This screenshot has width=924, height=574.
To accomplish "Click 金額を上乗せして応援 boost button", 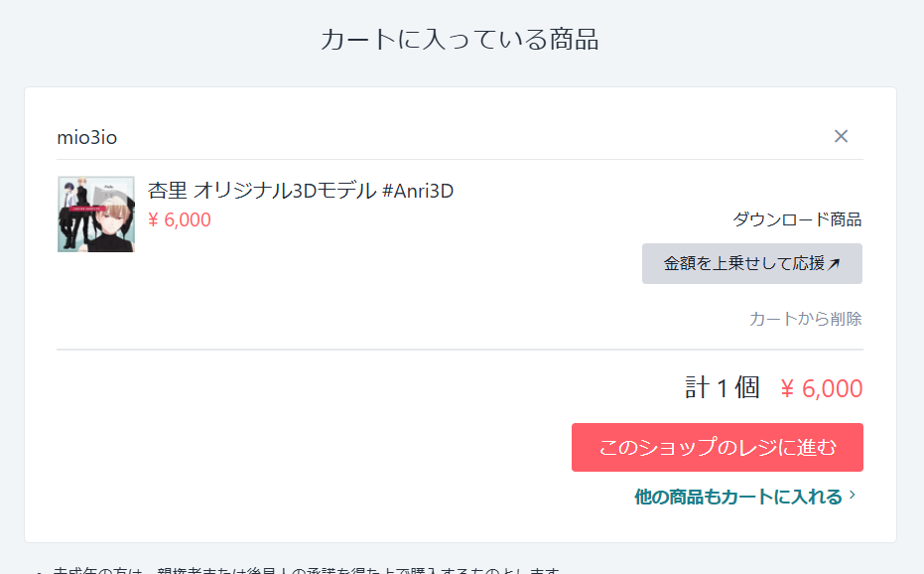I will point(752,264).
